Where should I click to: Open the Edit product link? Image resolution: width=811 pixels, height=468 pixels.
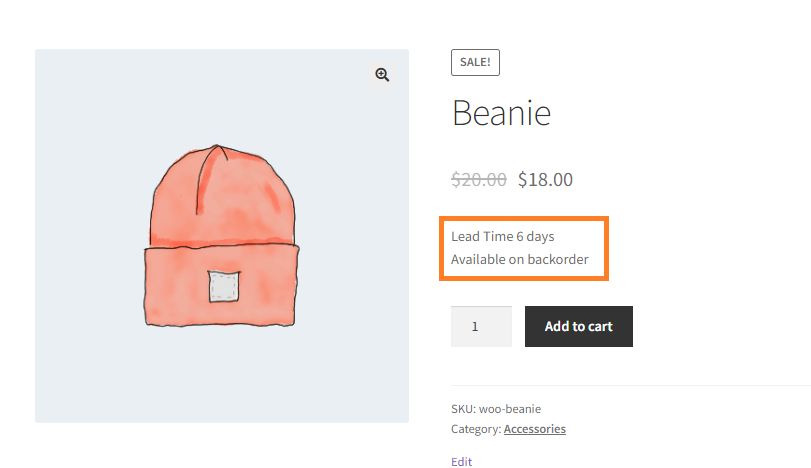(x=461, y=462)
